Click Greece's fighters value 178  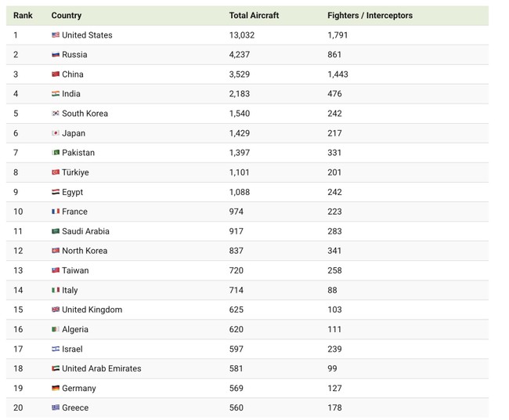(334, 407)
